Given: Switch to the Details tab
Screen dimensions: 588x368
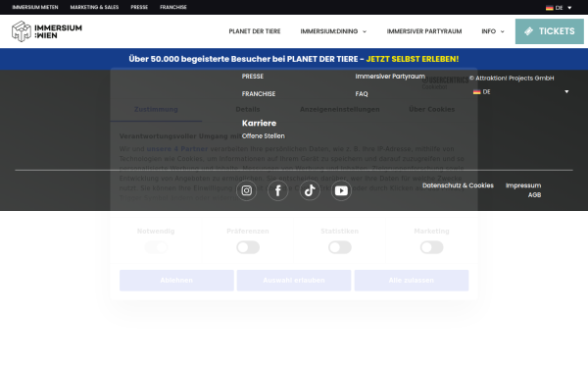Looking at the screenshot, I should coord(248,109).
